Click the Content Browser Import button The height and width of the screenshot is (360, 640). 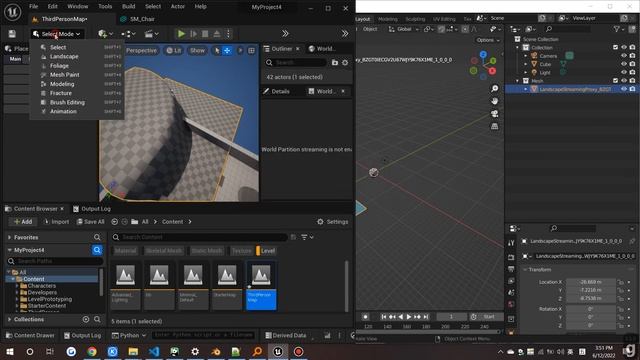coord(56,222)
